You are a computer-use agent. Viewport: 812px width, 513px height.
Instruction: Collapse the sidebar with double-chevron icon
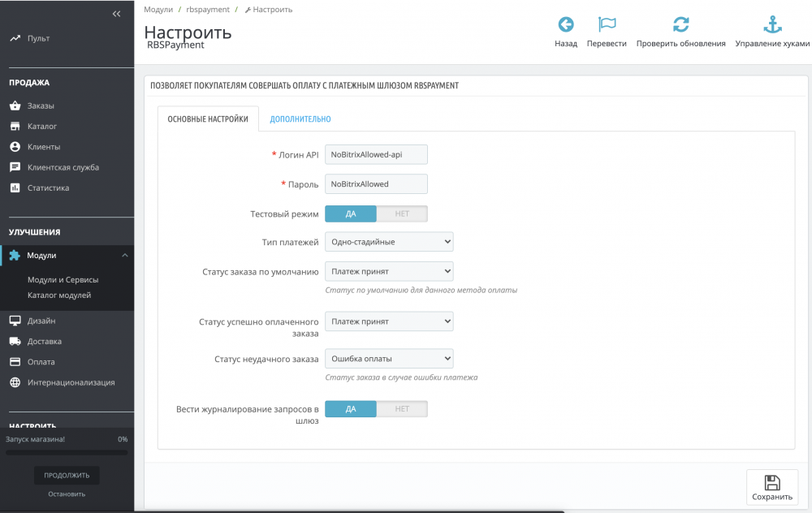(x=117, y=14)
